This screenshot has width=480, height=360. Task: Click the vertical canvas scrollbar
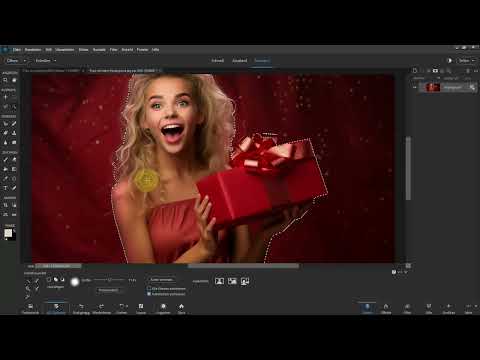pyautogui.click(x=408, y=168)
